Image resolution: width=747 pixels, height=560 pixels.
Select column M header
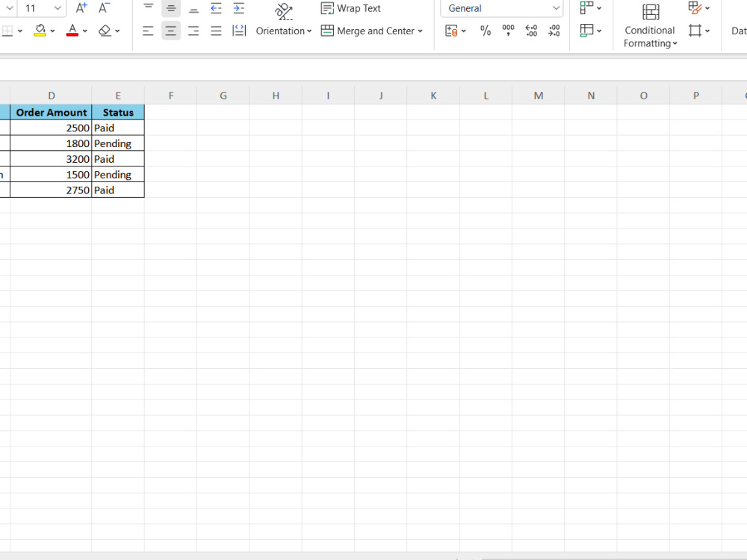[x=539, y=96]
